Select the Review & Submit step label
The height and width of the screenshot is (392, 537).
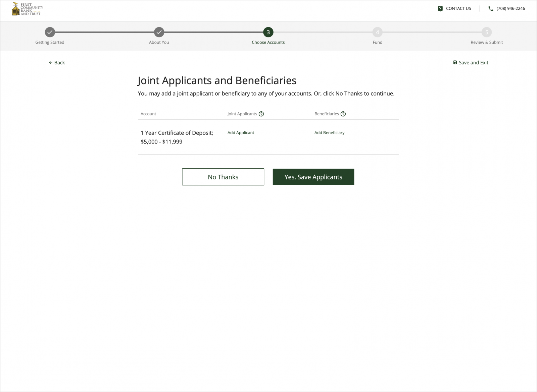487,42
